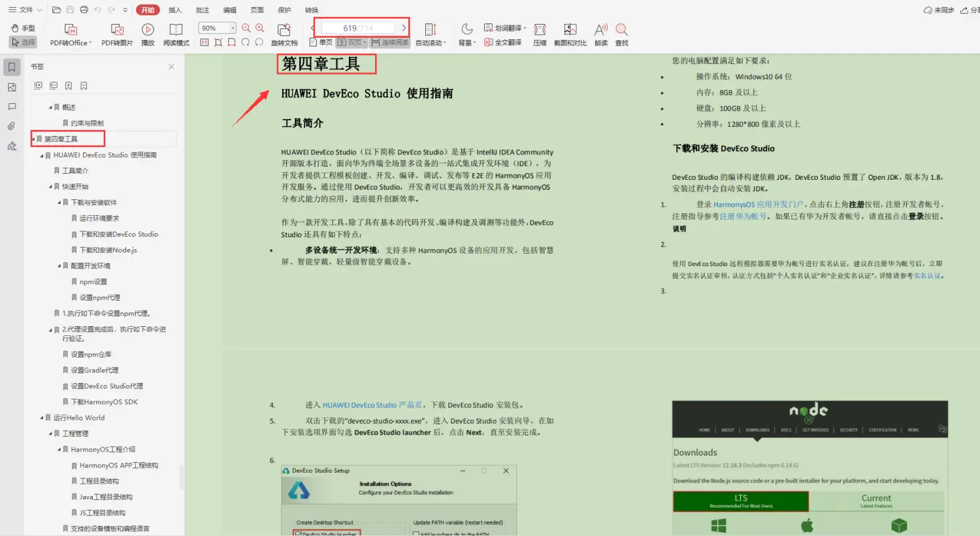Collapse the 快速开始 bookmark node

click(50, 187)
